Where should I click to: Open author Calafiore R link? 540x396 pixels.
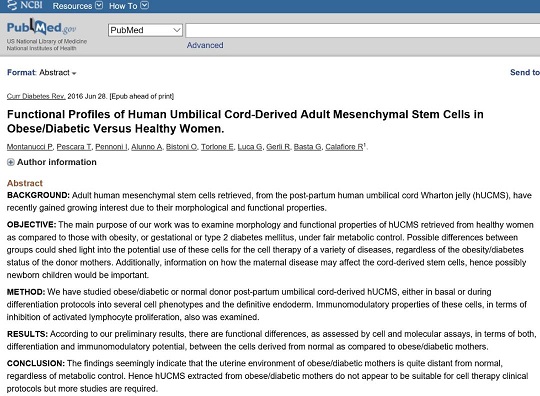(344, 147)
